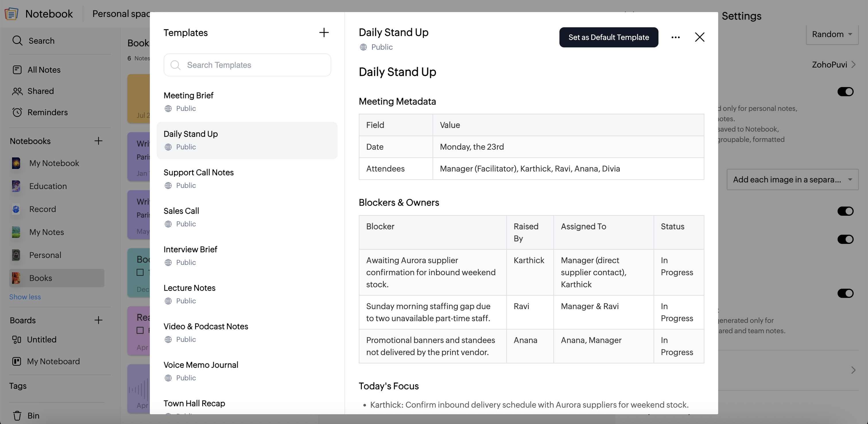
Task: Click the 'Awaiting Aurora supplier confirmation' blocker cell
Action: pyautogui.click(x=433, y=272)
